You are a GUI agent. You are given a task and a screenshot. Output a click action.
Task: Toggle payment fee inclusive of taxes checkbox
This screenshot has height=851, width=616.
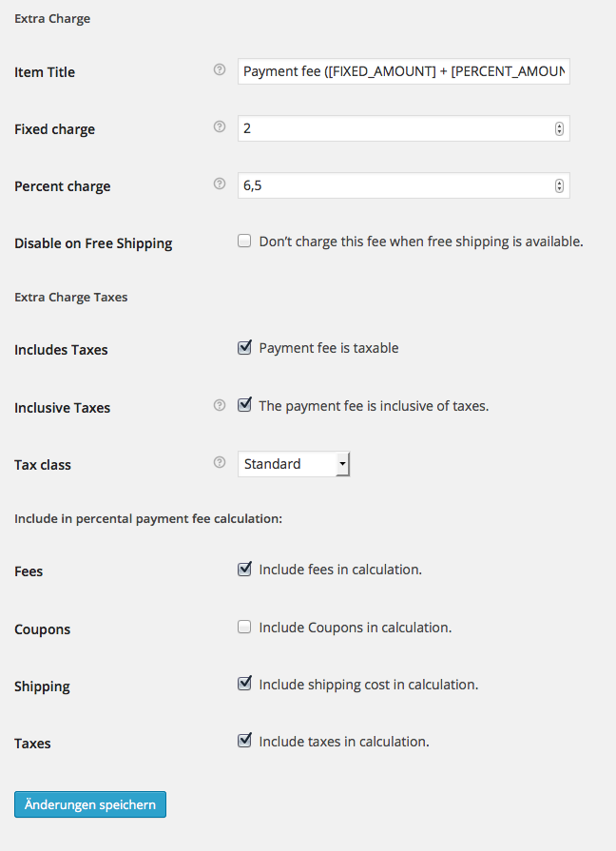pos(244,405)
